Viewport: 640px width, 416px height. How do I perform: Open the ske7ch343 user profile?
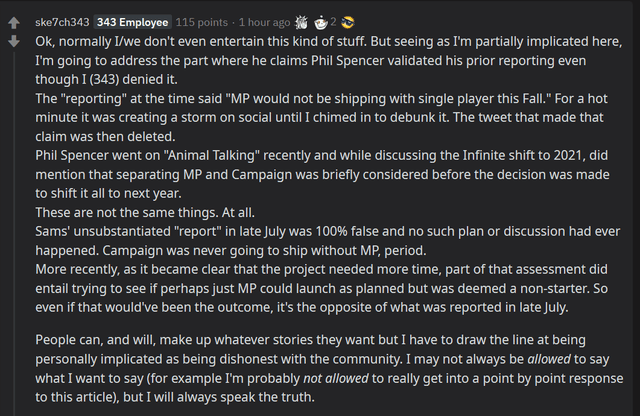click(x=62, y=22)
